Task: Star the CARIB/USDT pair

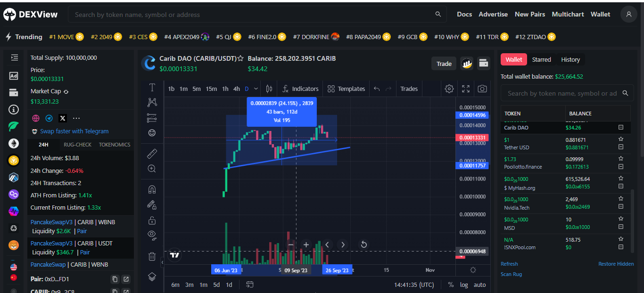Action: click(240, 58)
